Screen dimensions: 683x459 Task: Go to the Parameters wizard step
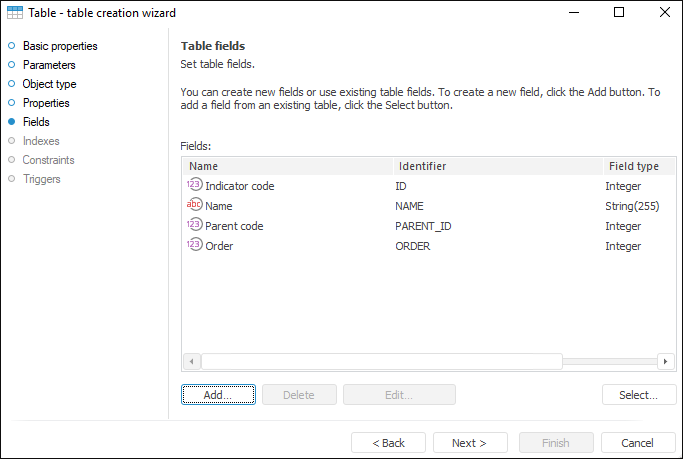click(x=49, y=65)
